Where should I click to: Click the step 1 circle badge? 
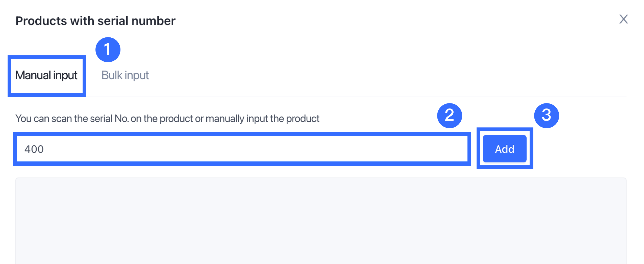108,49
